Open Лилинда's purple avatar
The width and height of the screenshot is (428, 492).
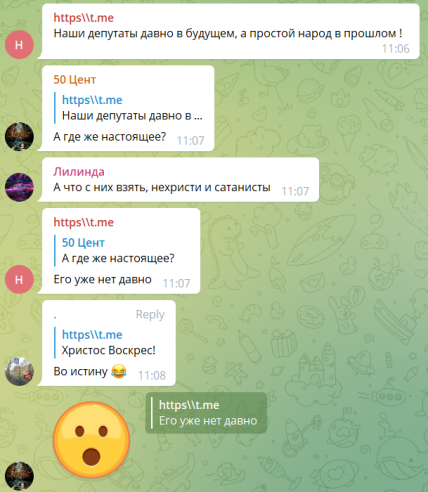(19, 187)
